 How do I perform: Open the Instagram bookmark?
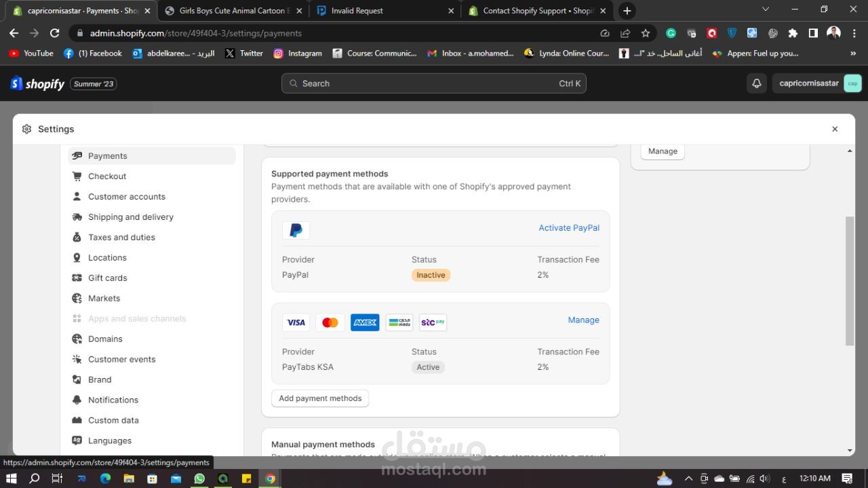tap(298, 54)
